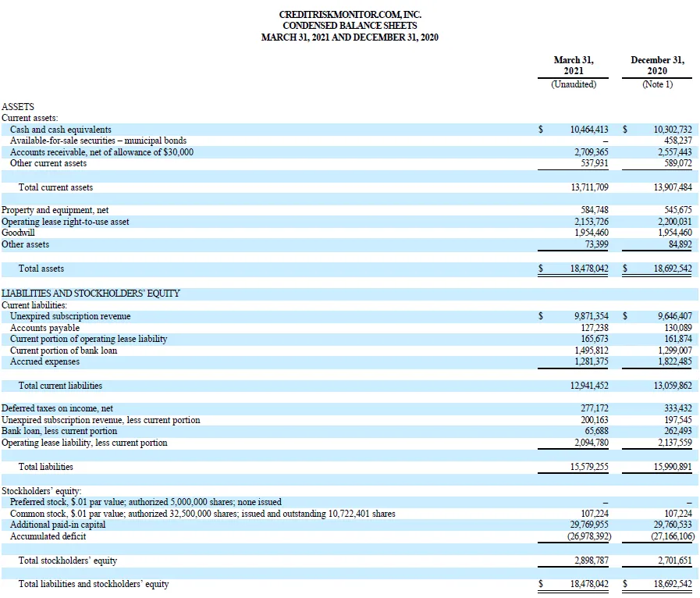Click the total assets value 18,692,542
Viewport: 700px width, 598px height.
coord(673,269)
